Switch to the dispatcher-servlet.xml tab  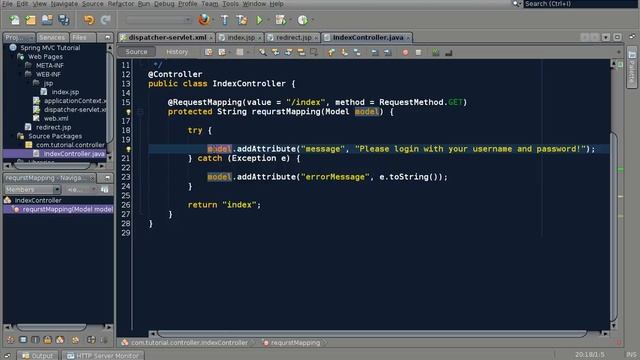[167, 37]
